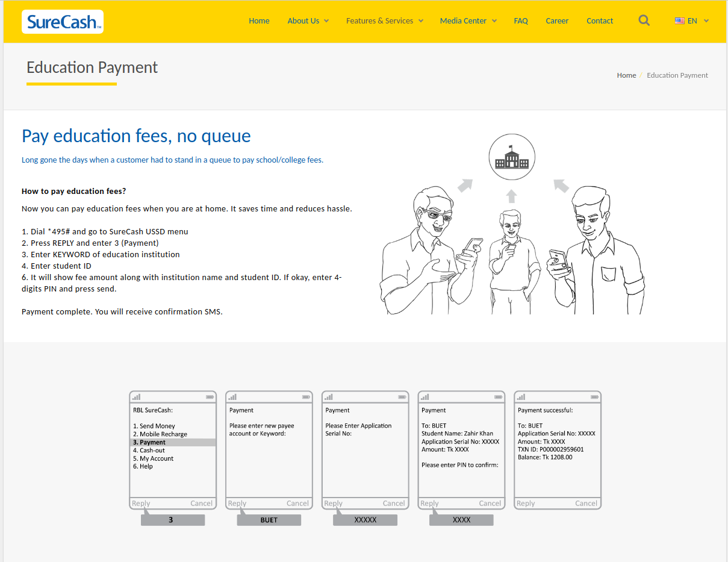Click the battery icon on the RBL SureCash phone

(x=210, y=397)
